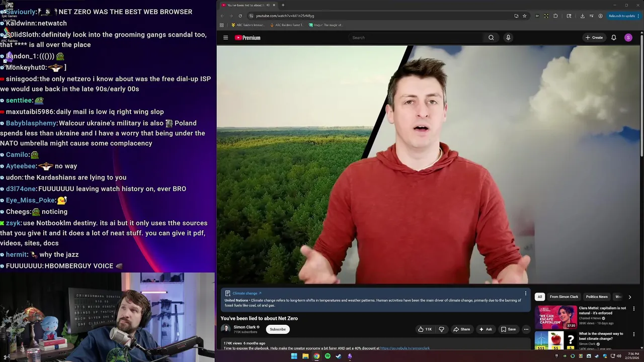Reload the page in the browser

tap(240, 16)
